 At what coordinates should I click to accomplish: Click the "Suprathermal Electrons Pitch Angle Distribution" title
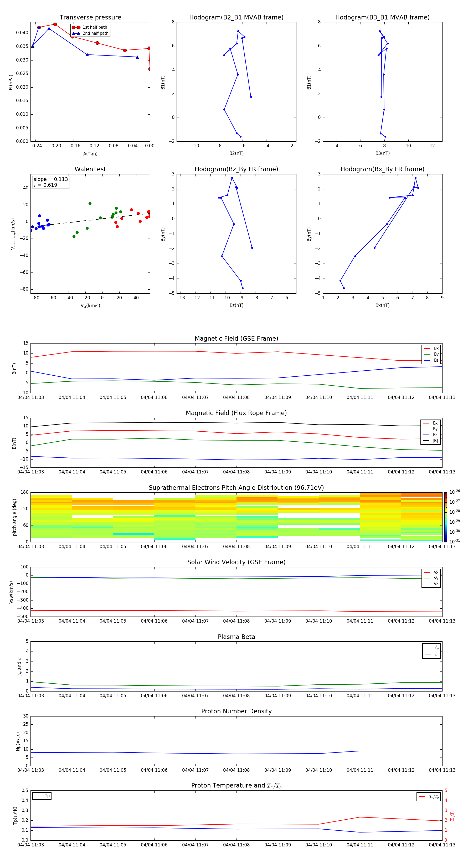(236, 488)
